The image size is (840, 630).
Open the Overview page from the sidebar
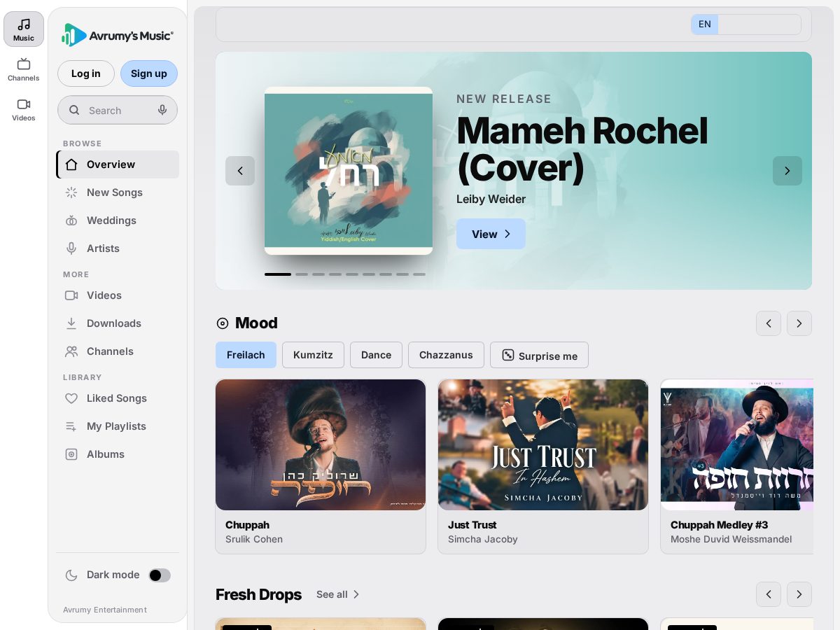118,164
